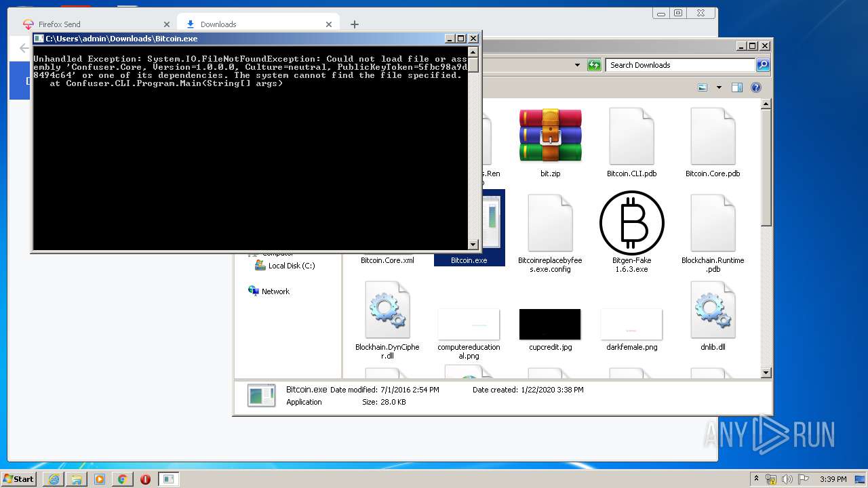The width and height of the screenshot is (868, 488).
Task: Click the console window scroll-down arrow
Action: click(x=473, y=245)
